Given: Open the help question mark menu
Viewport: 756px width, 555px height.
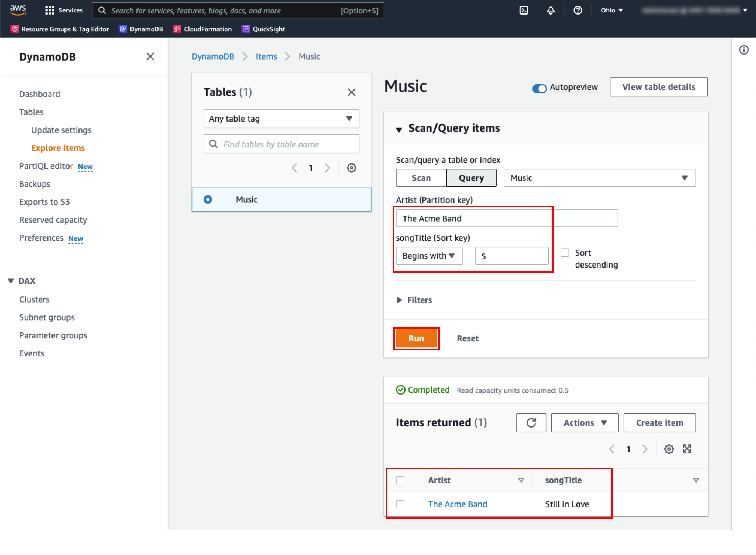Looking at the screenshot, I should [x=578, y=11].
